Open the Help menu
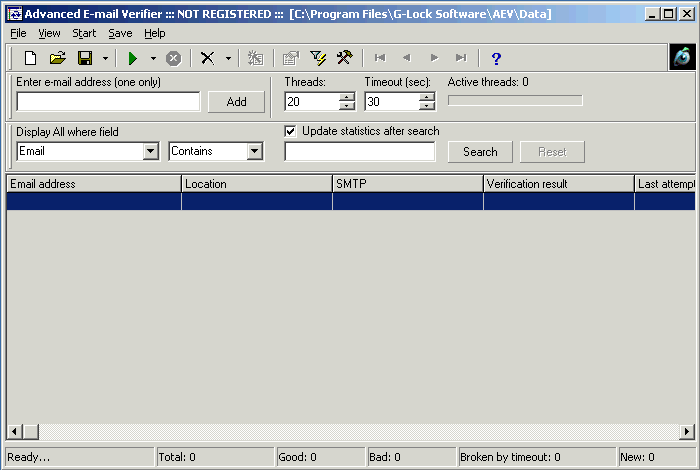700x470 pixels. tap(154, 33)
